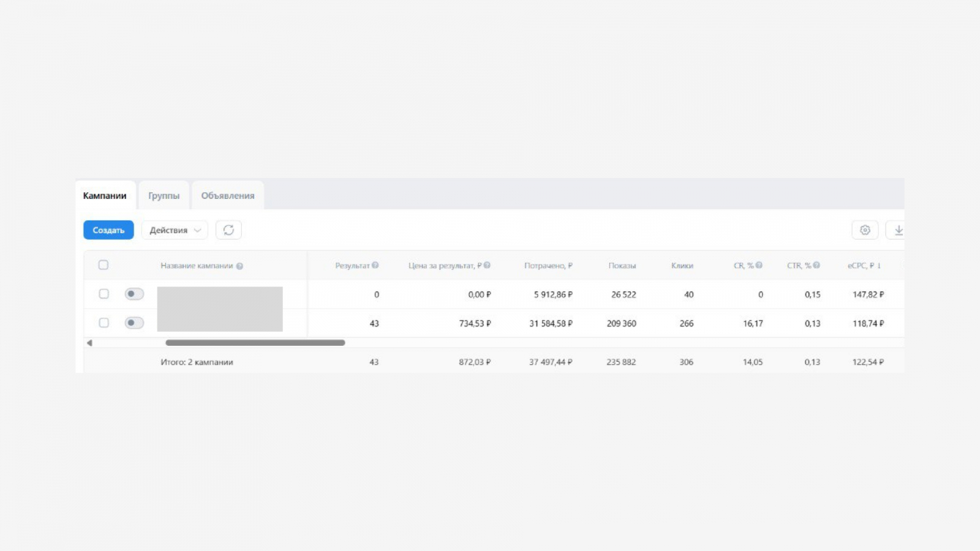Click the 209 360 impressions cell
This screenshot has width=980, height=551.
622,323
